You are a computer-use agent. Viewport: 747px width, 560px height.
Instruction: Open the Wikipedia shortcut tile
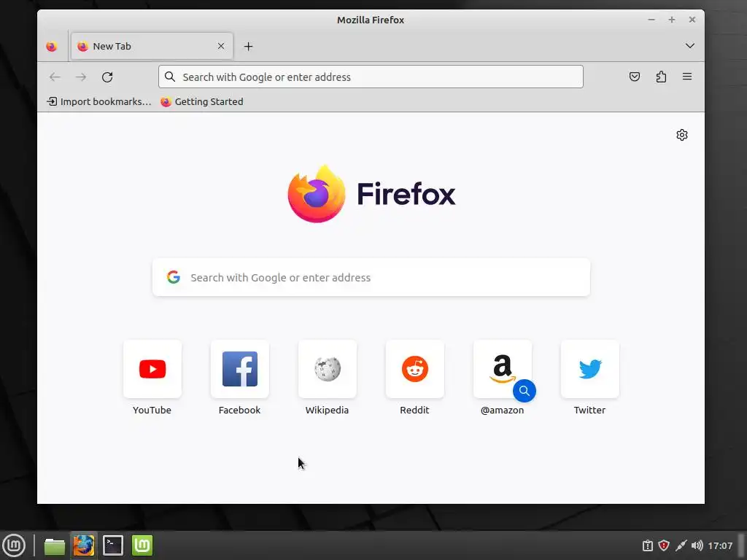pyautogui.click(x=328, y=369)
